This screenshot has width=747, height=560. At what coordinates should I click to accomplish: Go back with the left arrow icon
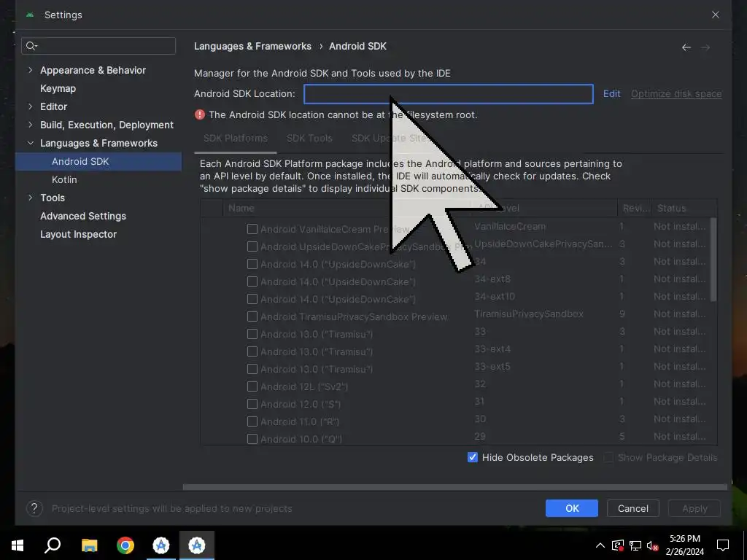point(686,47)
